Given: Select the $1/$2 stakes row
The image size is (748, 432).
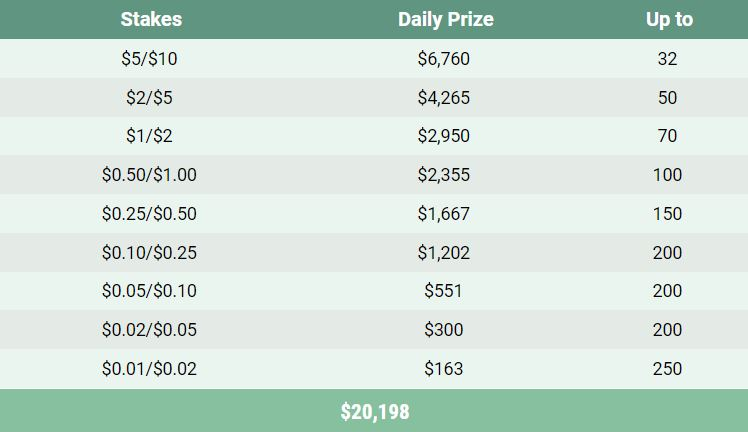Looking at the screenshot, I should pos(149,136).
